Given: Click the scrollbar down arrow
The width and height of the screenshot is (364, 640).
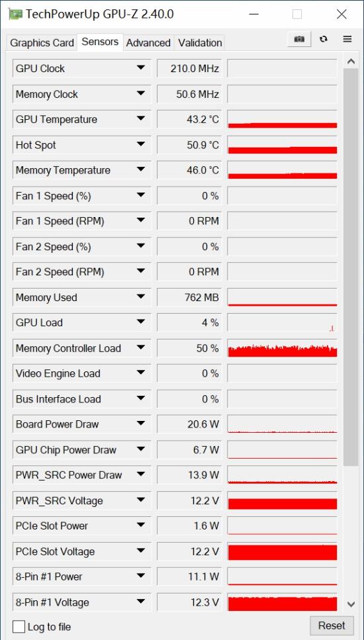Looking at the screenshot, I should 351,604.
